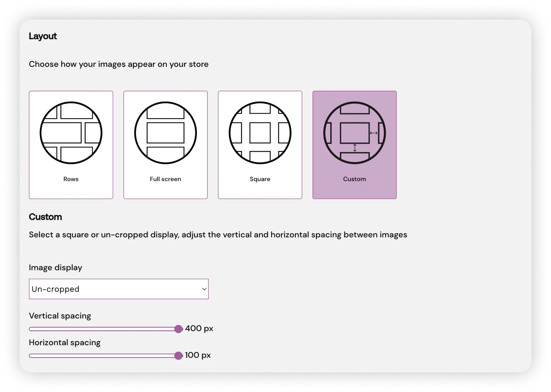Click 'Select a square or un-cropped display' description
551x392 pixels.
click(x=218, y=235)
